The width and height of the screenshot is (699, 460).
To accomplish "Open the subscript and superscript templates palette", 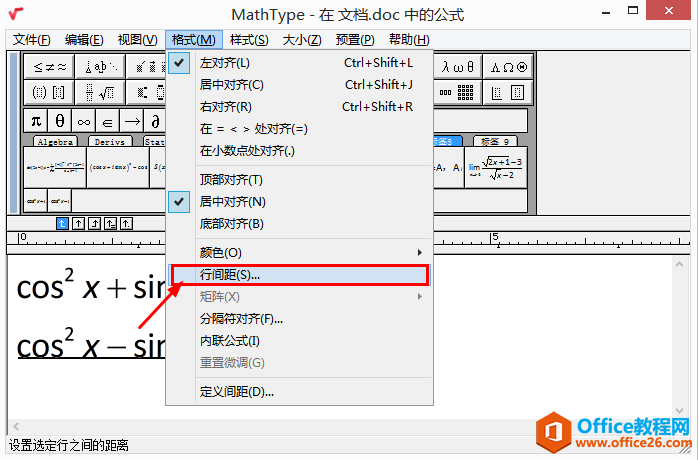I will (x=146, y=92).
